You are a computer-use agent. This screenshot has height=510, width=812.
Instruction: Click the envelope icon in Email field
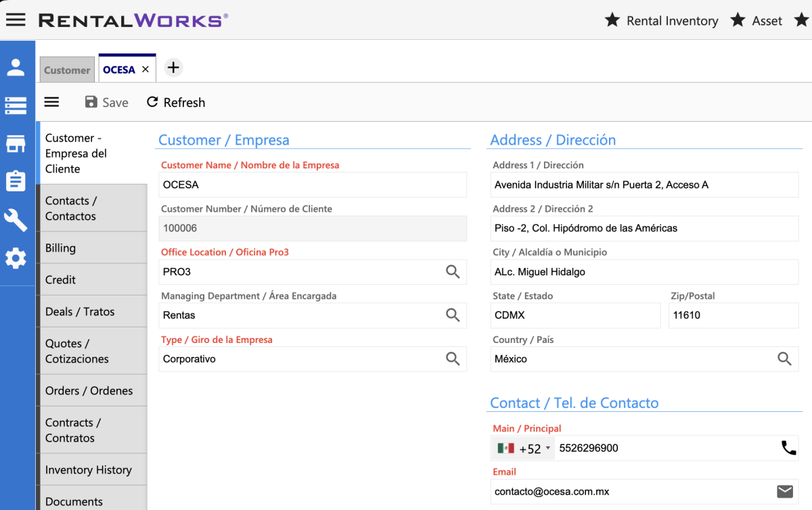785,492
